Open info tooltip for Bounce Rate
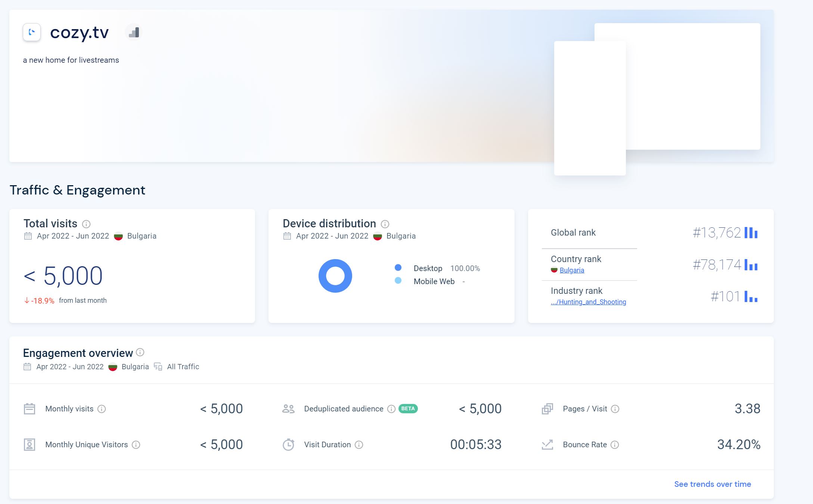The height and width of the screenshot is (504, 813). 615,445
